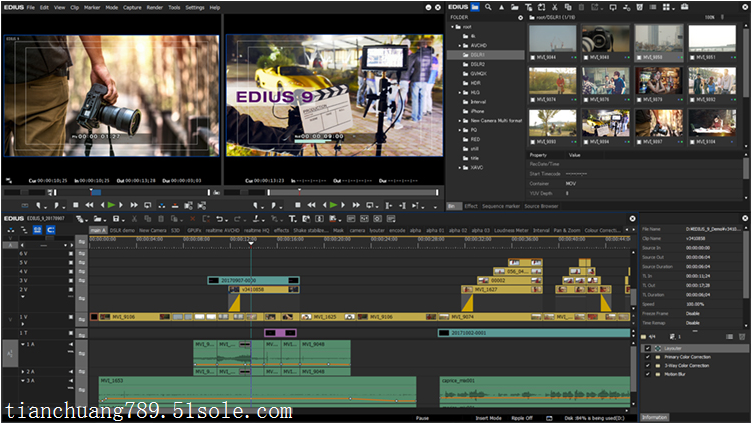Select the MVI_9048 camera thumbnail

[x=605, y=39]
